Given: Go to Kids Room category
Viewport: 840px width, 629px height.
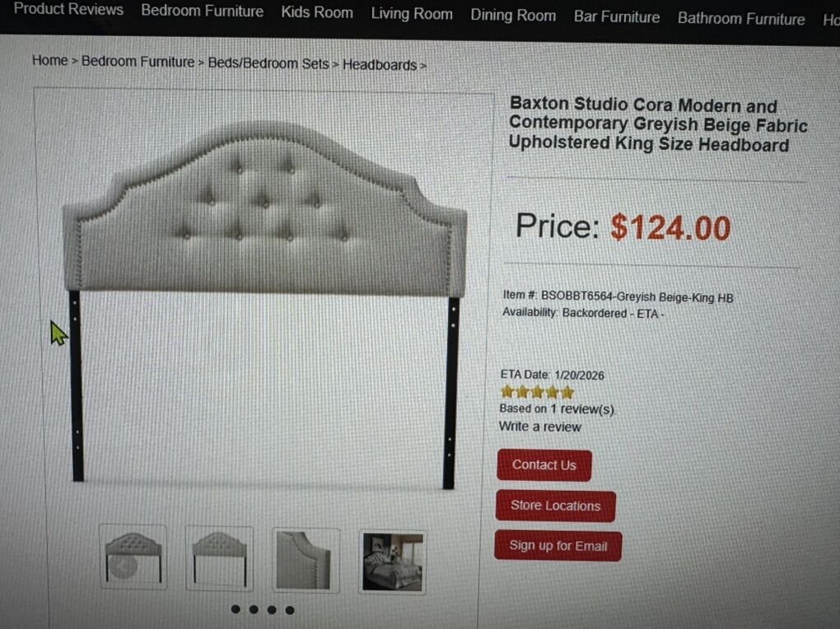Looking at the screenshot, I should pyautogui.click(x=317, y=12).
